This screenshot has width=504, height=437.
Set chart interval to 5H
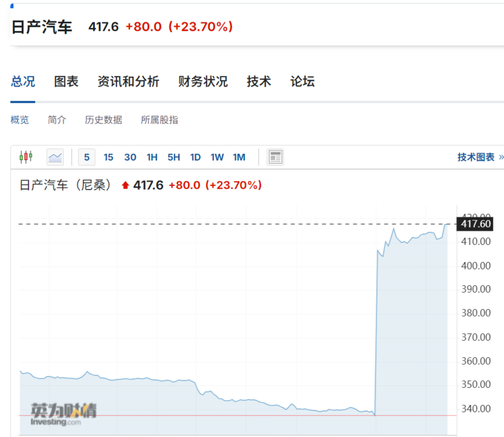[x=174, y=157]
